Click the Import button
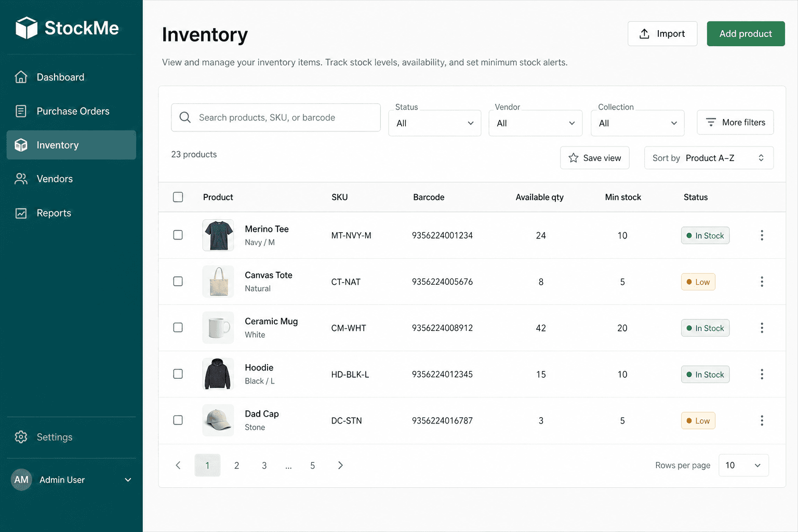 tap(662, 34)
